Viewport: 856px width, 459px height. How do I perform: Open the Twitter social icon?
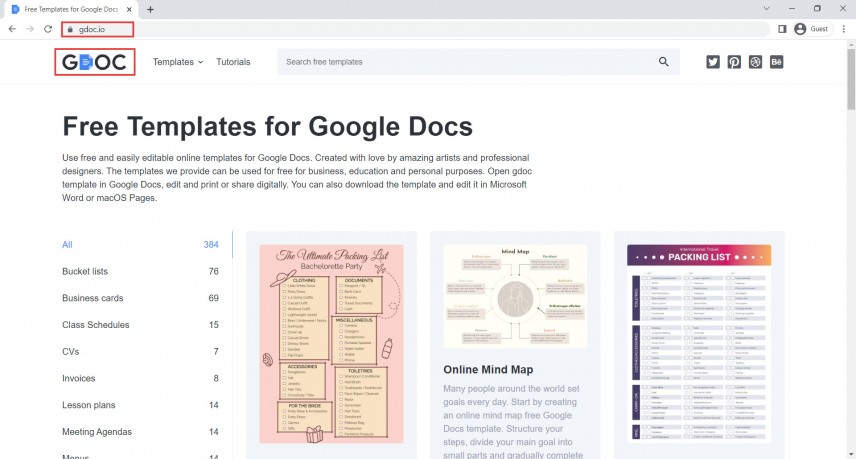pos(713,62)
